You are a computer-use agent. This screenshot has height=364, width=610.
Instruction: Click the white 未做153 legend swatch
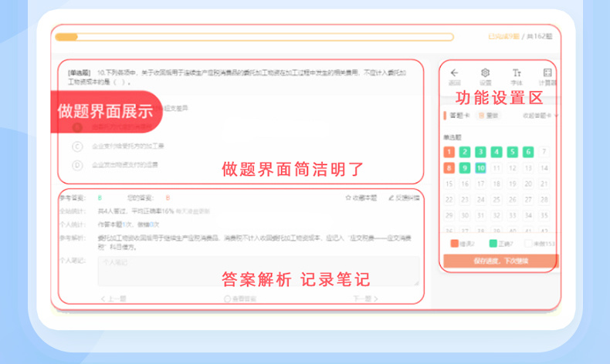528,244
